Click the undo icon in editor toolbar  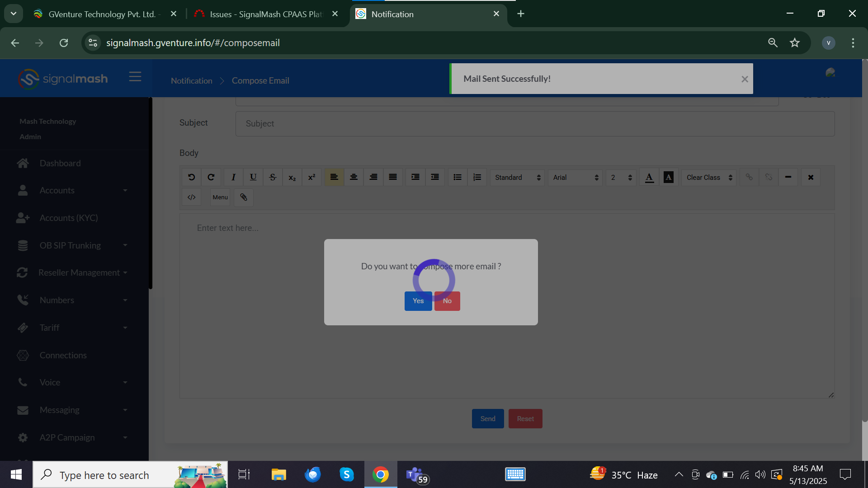(x=191, y=177)
